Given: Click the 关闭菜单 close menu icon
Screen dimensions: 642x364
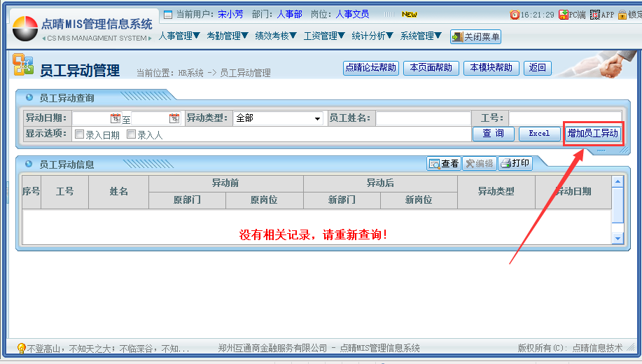Looking at the screenshot, I should pyautogui.click(x=456, y=36).
